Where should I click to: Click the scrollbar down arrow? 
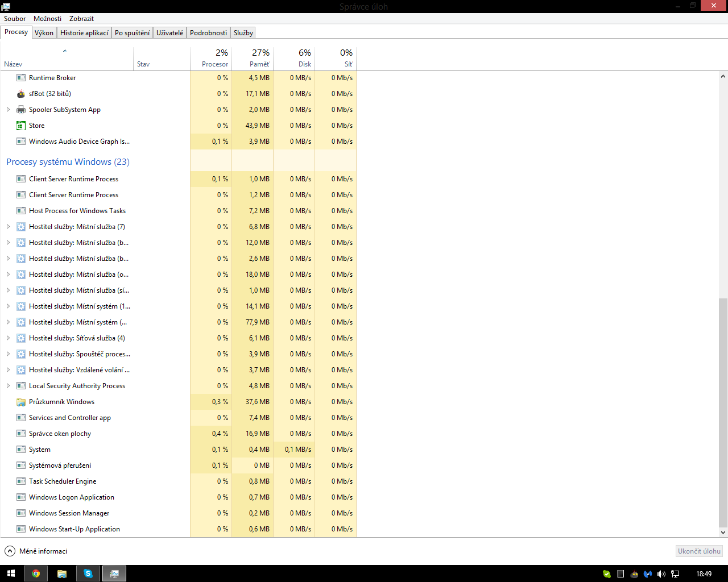[723, 533]
